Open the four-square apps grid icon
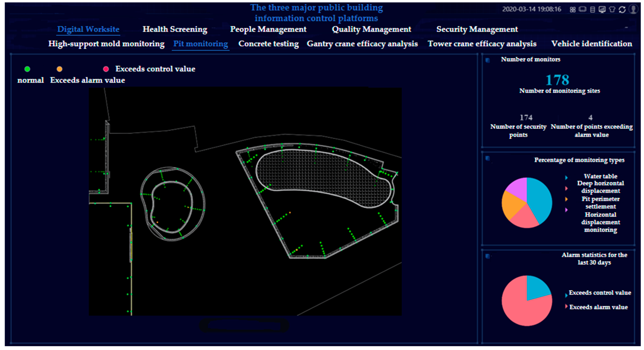 tap(573, 9)
